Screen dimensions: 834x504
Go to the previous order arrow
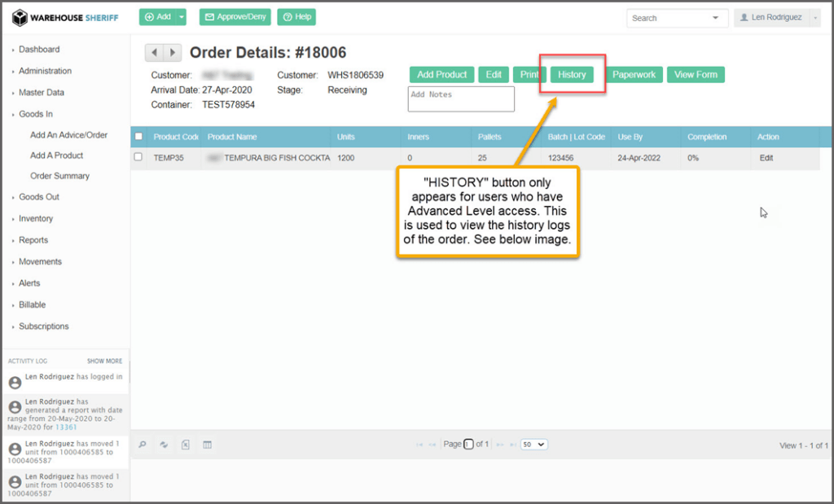(154, 53)
